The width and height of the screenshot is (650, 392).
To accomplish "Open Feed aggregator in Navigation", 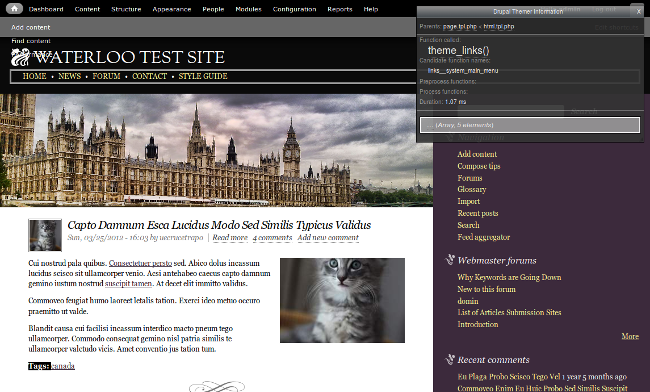I will 484,237.
